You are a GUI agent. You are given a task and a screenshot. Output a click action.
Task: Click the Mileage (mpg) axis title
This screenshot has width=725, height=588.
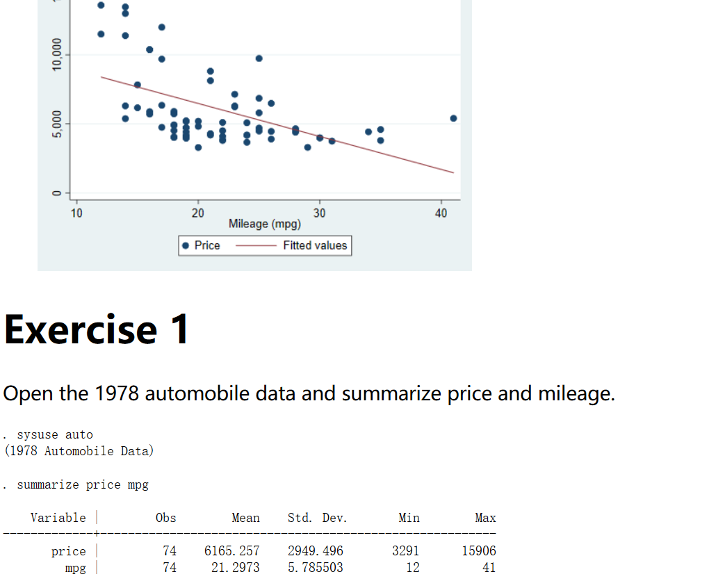click(x=264, y=224)
